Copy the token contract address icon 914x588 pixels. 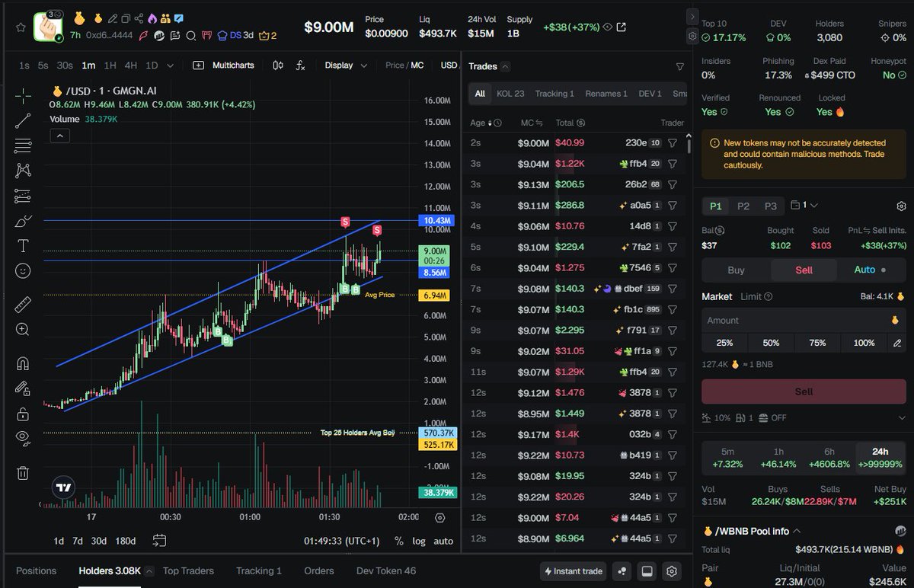(126, 19)
